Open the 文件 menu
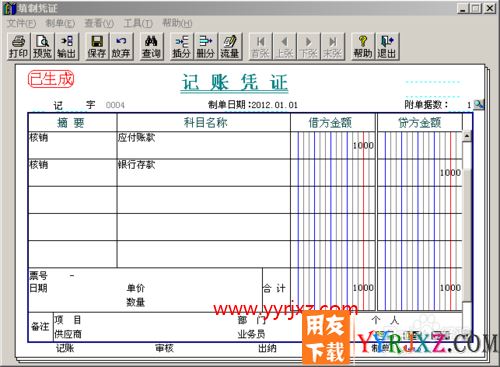The image size is (500, 367). (21, 23)
